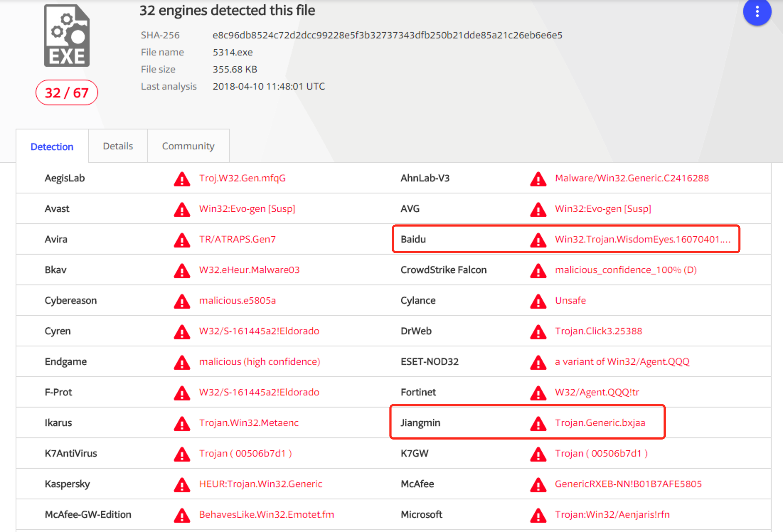The height and width of the screenshot is (532, 783).
Task: Click the warning icon for DrWeb detection
Action: [x=538, y=332]
